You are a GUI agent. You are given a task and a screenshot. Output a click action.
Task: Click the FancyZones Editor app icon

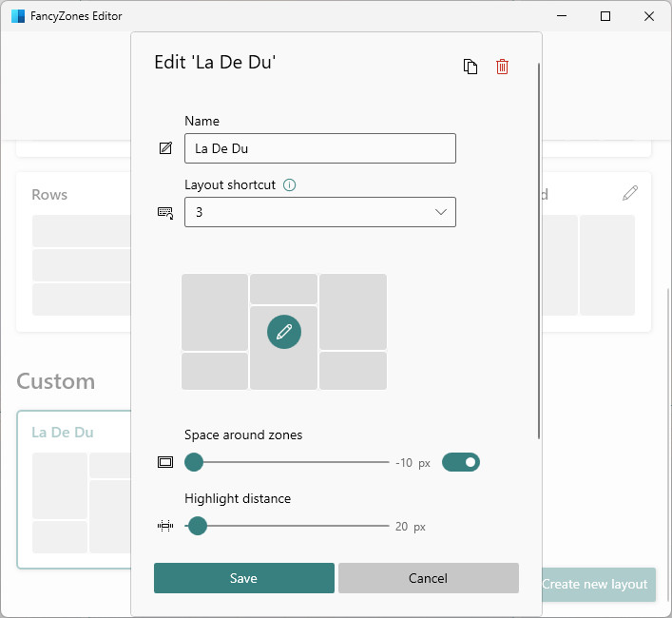(x=18, y=16)
